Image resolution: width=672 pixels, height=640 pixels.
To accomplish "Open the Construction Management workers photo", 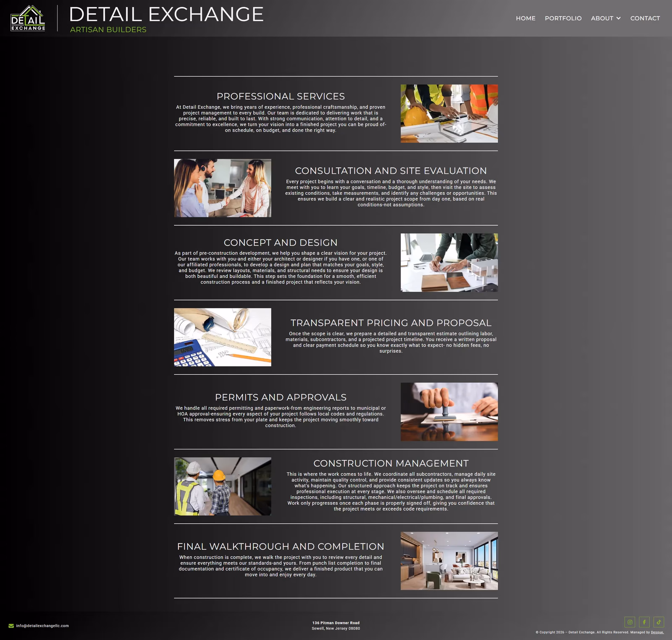I will [223, 486].
